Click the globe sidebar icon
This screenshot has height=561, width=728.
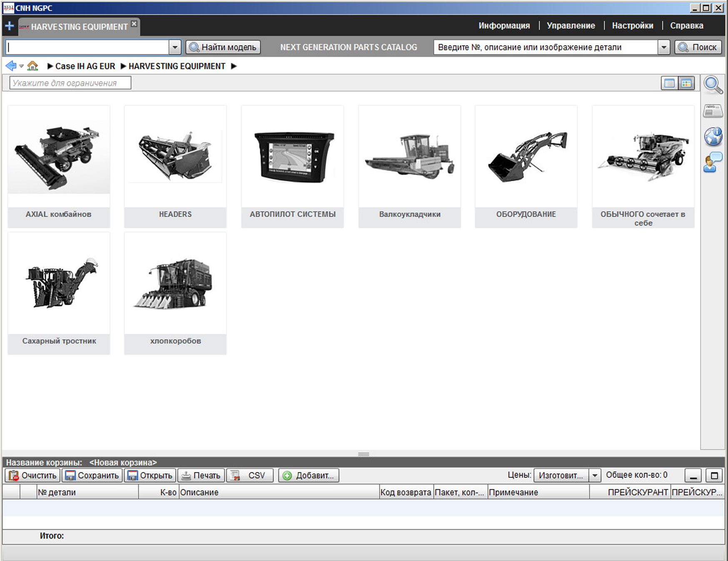click(x=713, y=136)
